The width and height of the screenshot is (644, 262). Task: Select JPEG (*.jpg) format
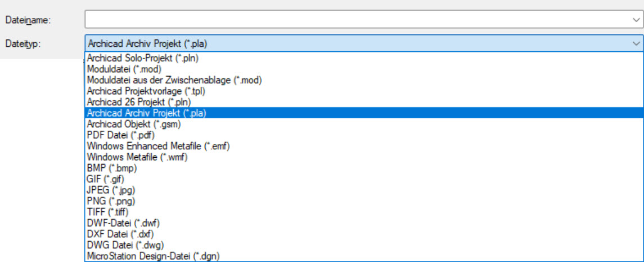(363, 190)
